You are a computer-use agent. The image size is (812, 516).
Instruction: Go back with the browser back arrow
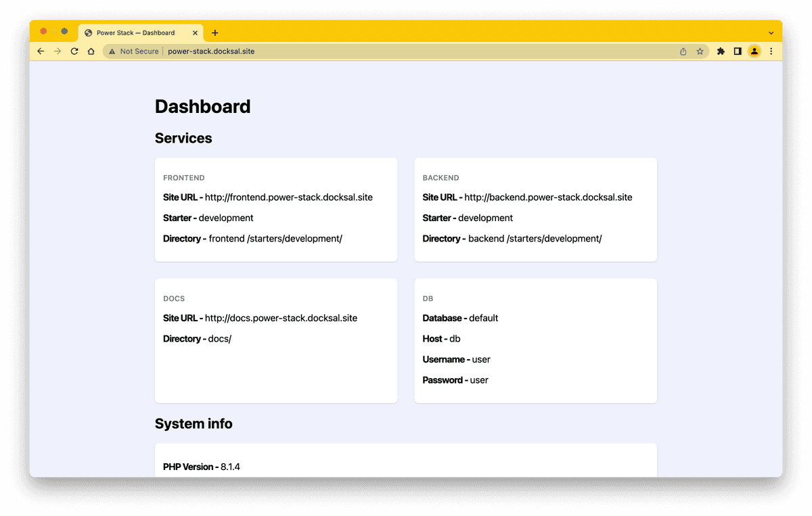[x=41, y=51]
